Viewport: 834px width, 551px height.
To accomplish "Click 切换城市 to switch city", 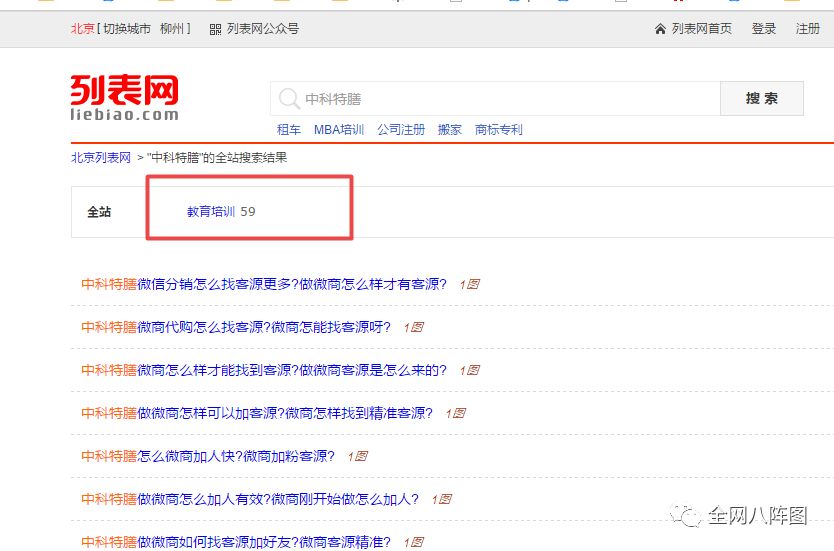I will (127, 29).
